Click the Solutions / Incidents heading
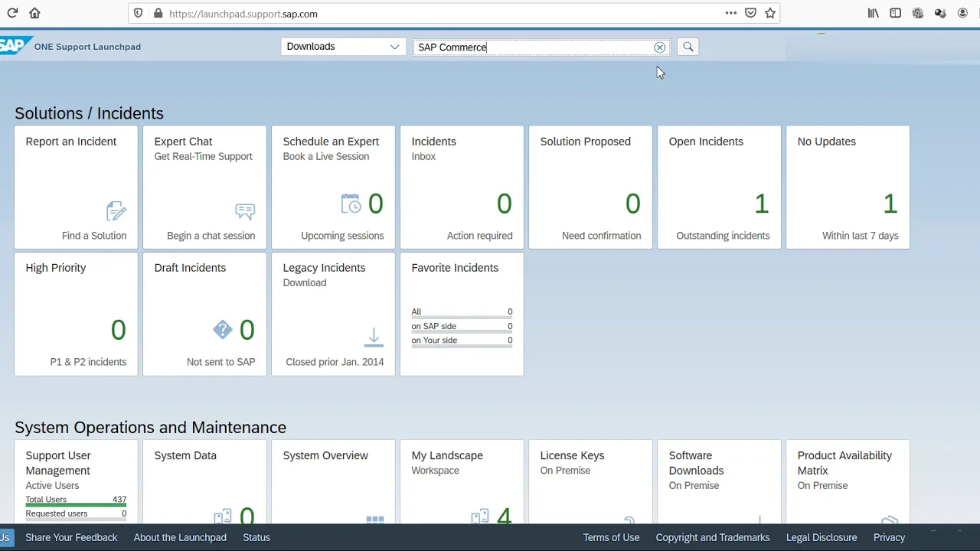 click(89, 113)
